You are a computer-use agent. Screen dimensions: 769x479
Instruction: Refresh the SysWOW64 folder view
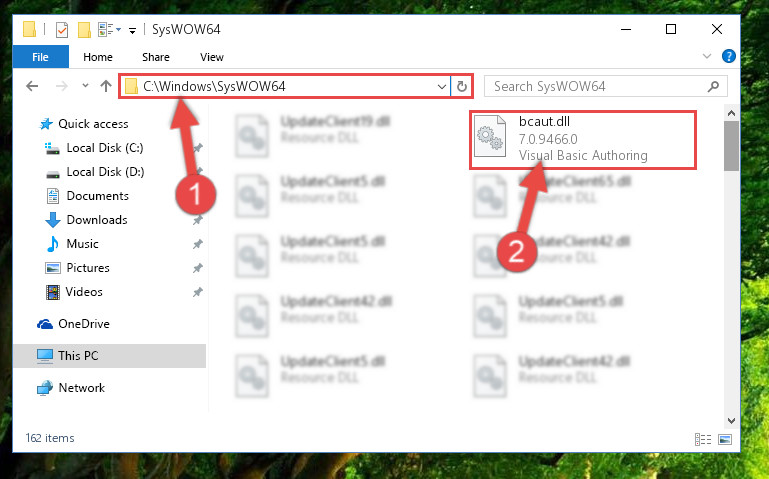pos(461,87)
